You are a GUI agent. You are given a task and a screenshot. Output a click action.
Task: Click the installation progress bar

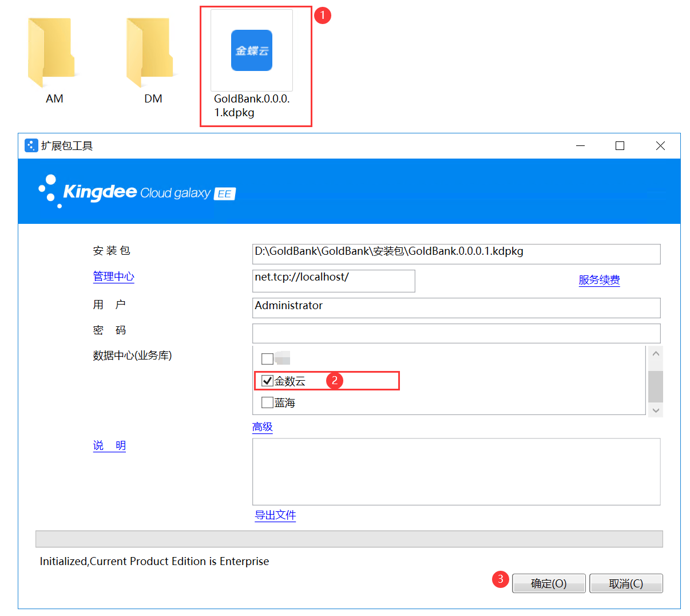pos(349,539)
